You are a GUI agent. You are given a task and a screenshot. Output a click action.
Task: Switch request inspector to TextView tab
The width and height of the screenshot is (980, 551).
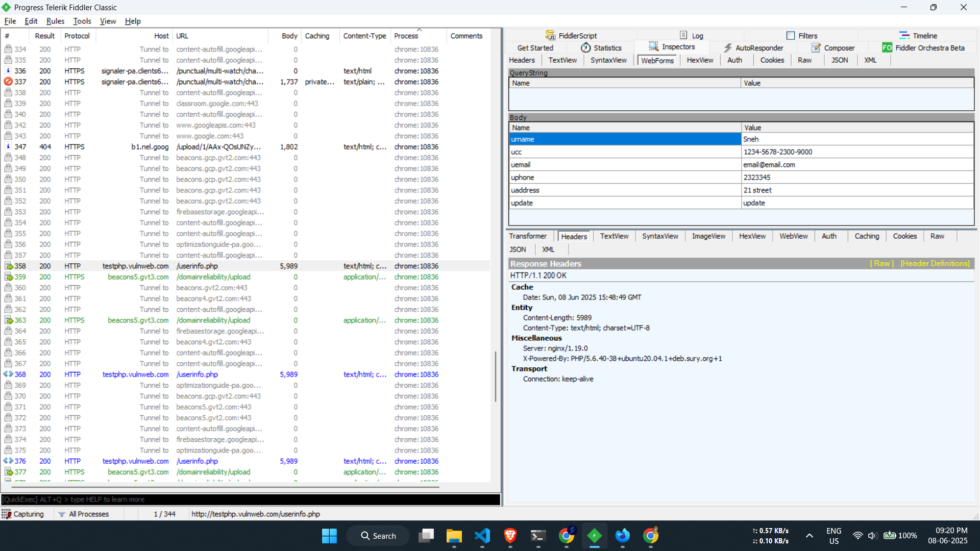[x=562, y=60]
